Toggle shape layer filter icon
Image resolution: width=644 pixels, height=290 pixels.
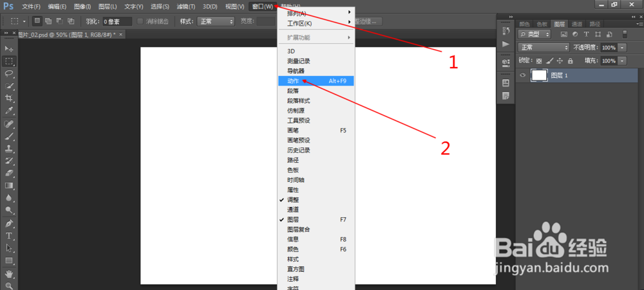coord(598,34)
